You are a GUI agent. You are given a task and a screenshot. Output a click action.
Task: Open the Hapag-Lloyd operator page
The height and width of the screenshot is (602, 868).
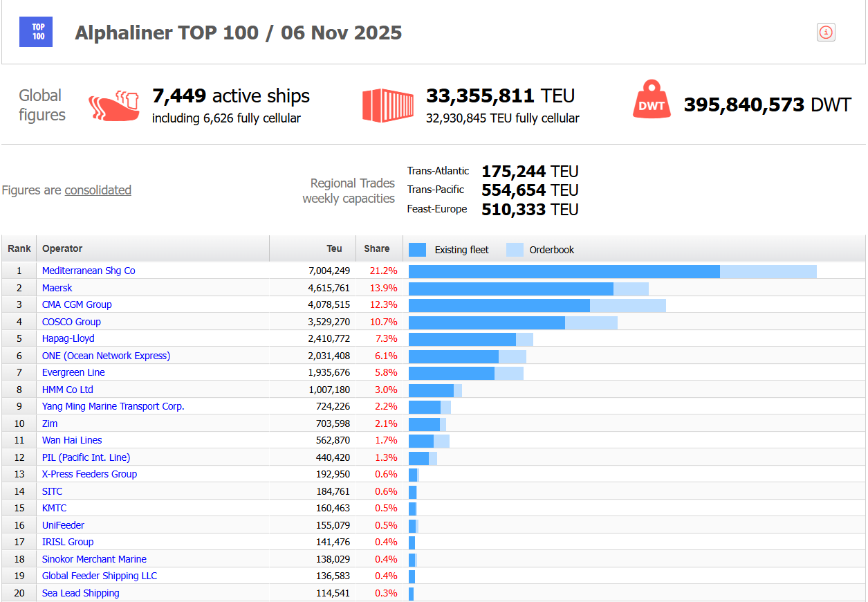68,338
